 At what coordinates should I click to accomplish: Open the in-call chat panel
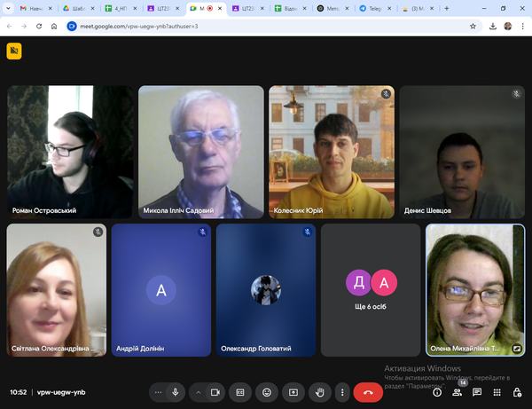(477, 392)
